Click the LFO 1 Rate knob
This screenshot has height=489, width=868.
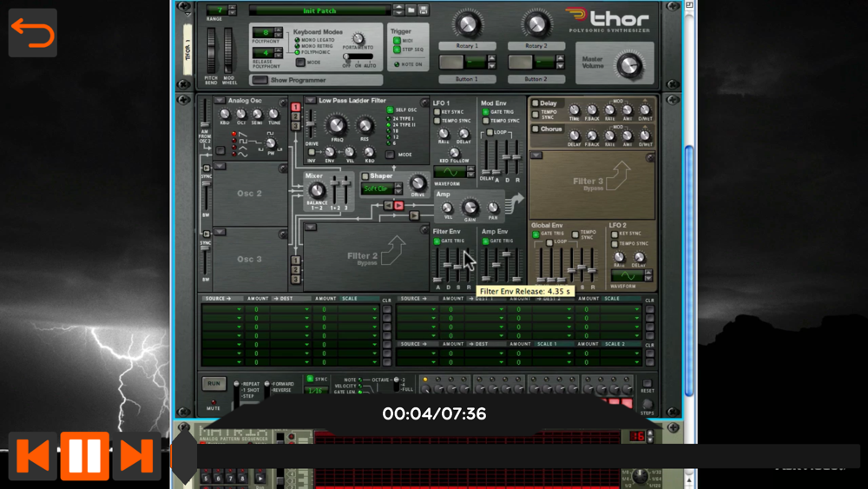coord(444,134)
